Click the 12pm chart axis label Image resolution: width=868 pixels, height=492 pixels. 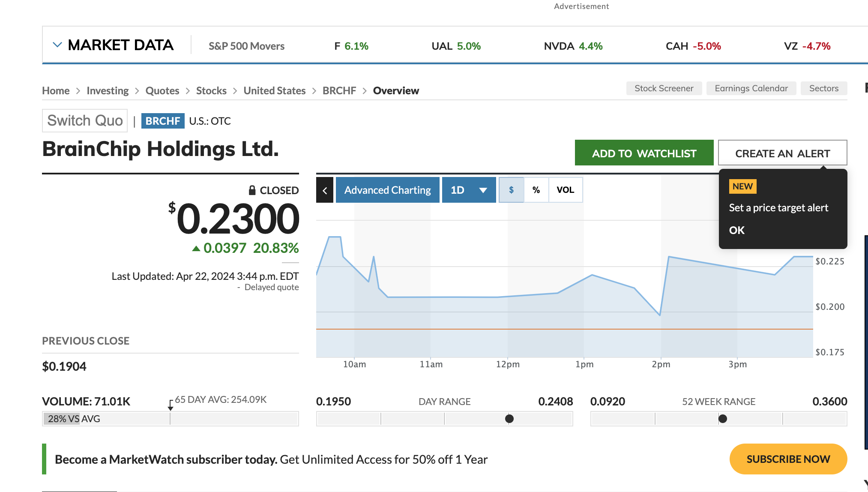tap(508, 364)
